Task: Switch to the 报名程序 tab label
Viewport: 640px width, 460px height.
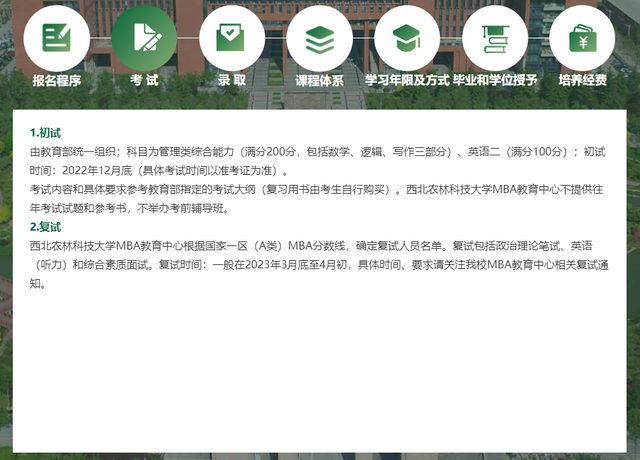Action: click(57, 80)
